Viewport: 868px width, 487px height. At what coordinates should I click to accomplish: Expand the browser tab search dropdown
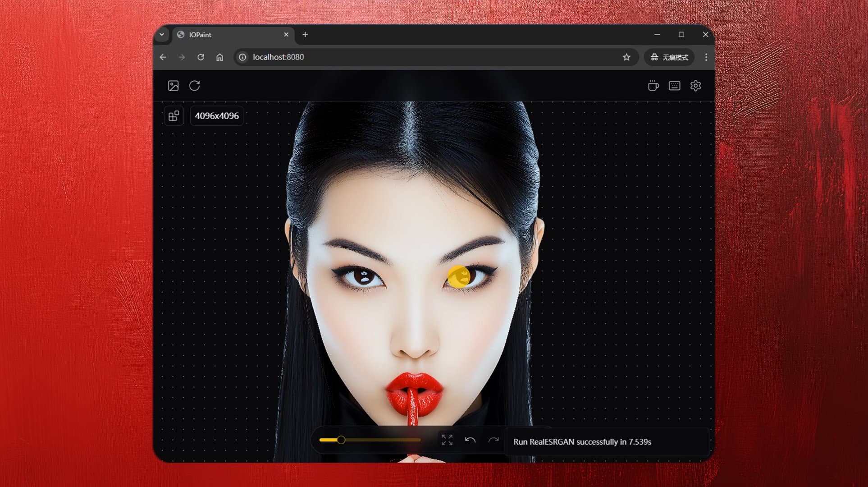(x=162, y=35)
